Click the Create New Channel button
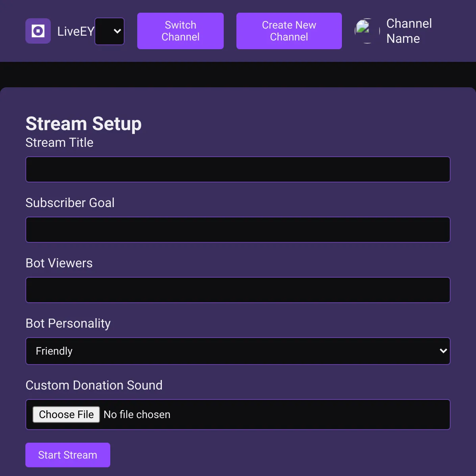 coord(289,31)
